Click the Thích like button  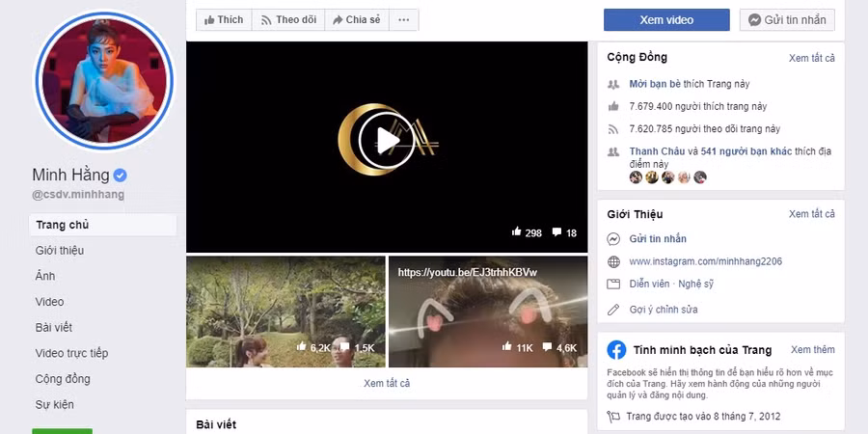pyautogui.click(x=224, y=19)
